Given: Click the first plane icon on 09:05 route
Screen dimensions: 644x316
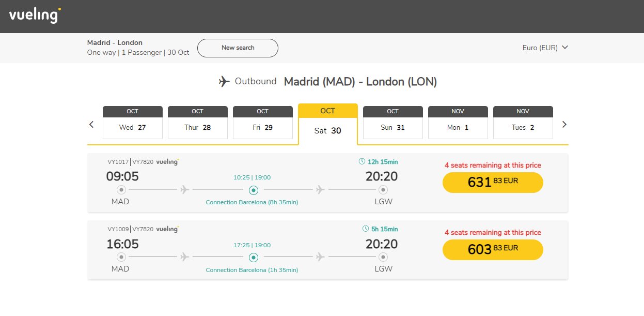Looking at the screenshot, I should [x=185, y=190].
